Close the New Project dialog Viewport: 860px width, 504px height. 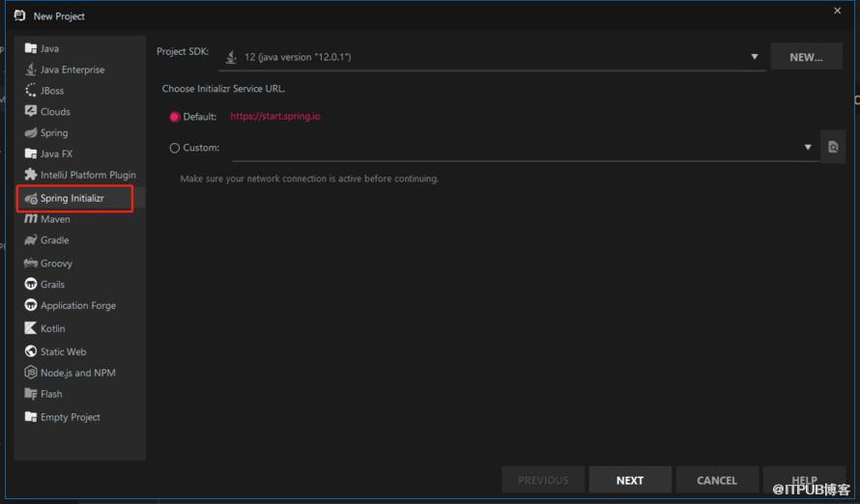[837, 11]
